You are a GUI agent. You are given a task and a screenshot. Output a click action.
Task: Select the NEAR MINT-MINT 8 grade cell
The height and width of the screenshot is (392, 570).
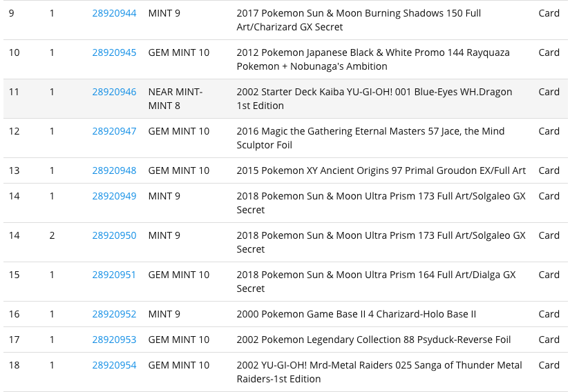[x=175, y=99]
